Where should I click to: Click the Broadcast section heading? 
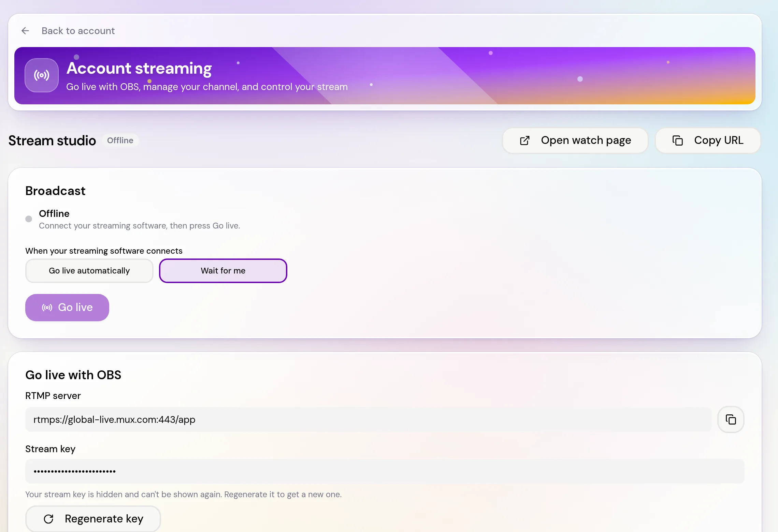tap(55, 191)
